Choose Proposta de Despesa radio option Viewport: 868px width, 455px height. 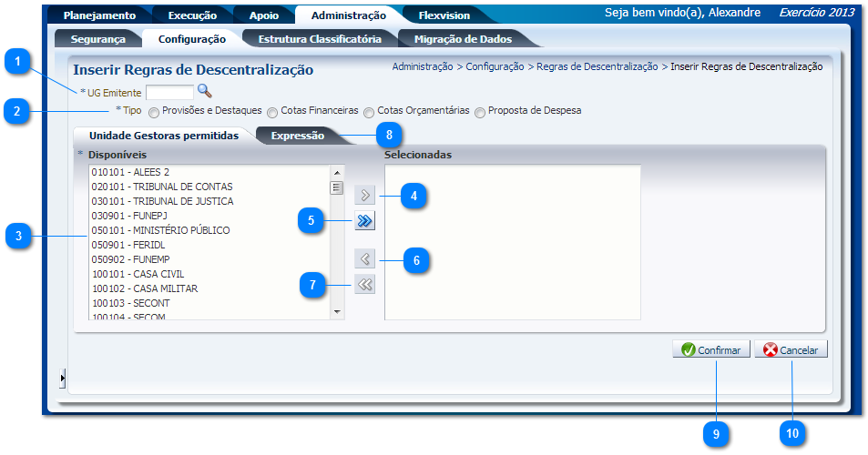coord(480,112)
